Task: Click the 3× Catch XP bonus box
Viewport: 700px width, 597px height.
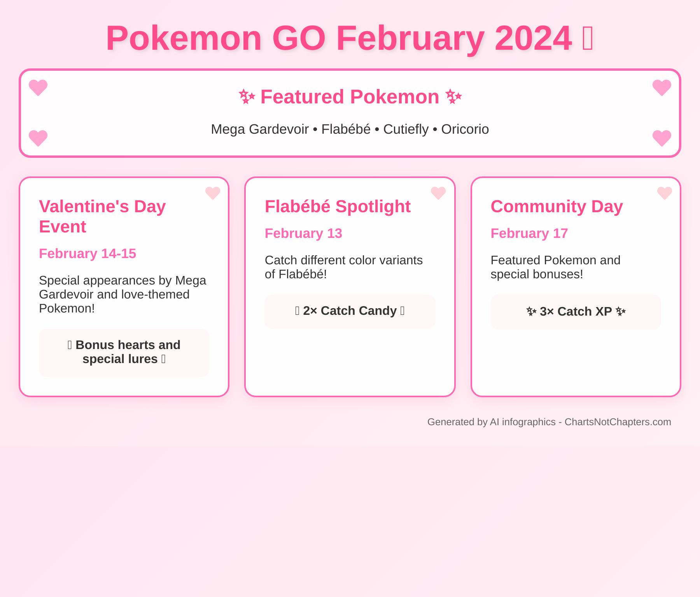Action: pos(576,312)
